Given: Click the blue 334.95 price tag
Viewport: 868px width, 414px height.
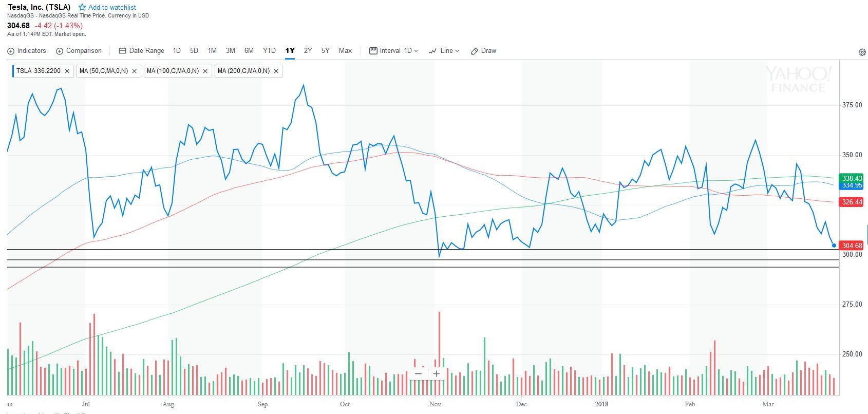Looking at the screenshot, I should [851, 185].
